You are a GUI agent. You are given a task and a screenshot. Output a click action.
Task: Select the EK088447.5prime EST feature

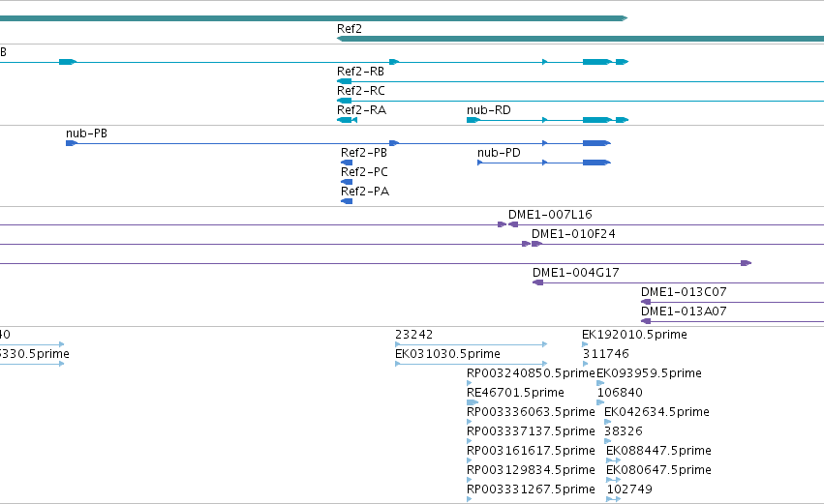[613, 460]
